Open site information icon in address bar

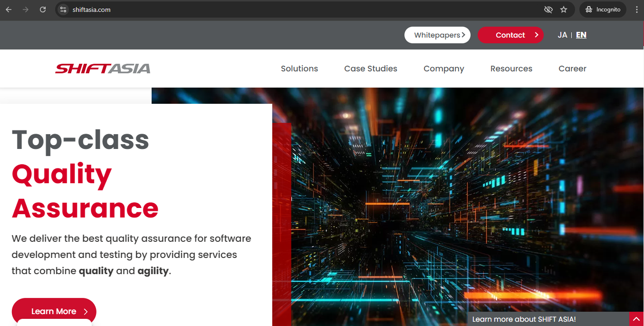tap(63, 10)
